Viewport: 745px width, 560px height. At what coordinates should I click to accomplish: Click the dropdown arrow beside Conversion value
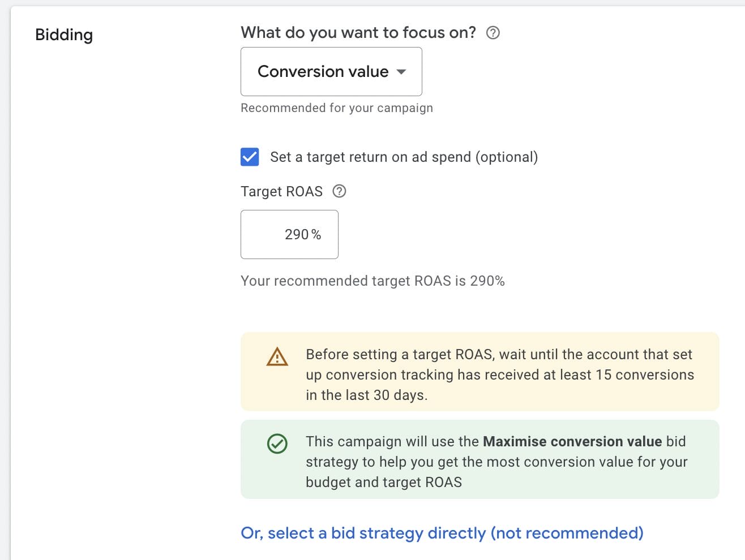click(x=401, y=72)
